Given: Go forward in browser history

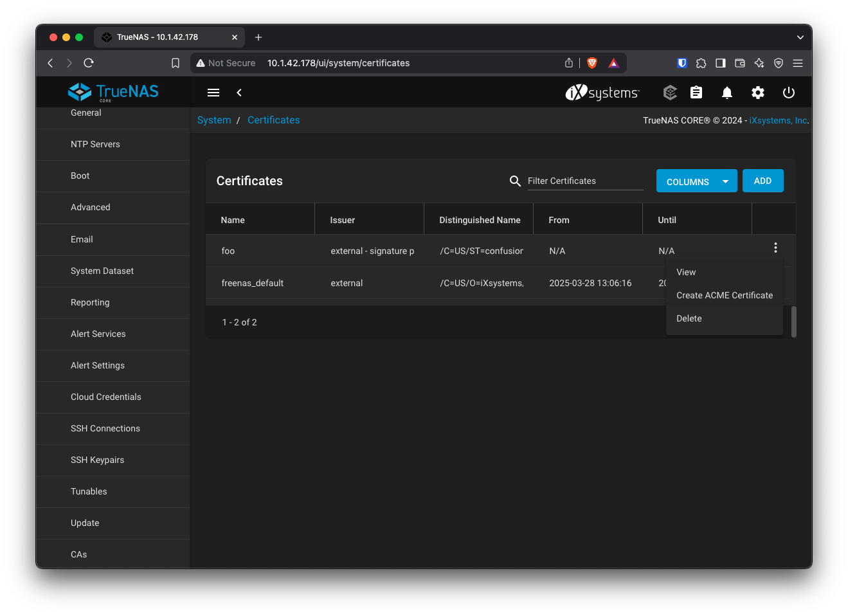Looking at the screenshot, I should 69,63.
